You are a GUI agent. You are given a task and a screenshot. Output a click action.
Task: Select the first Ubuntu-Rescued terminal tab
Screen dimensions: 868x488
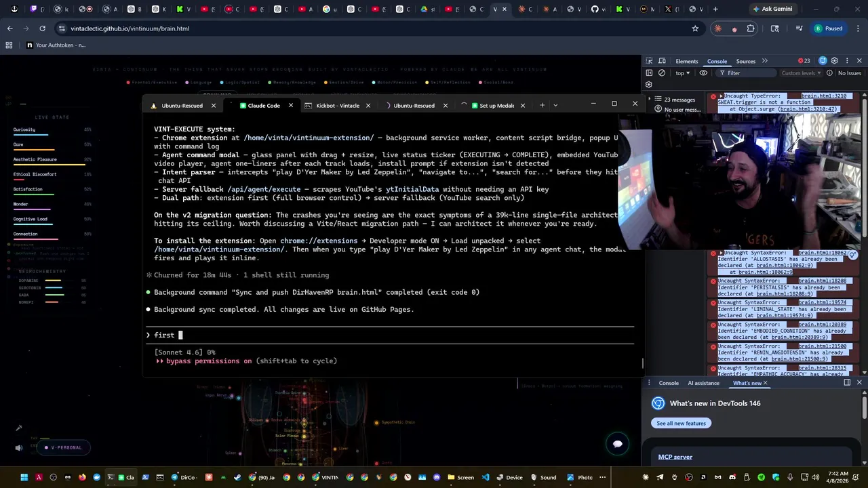coord(182,105)
